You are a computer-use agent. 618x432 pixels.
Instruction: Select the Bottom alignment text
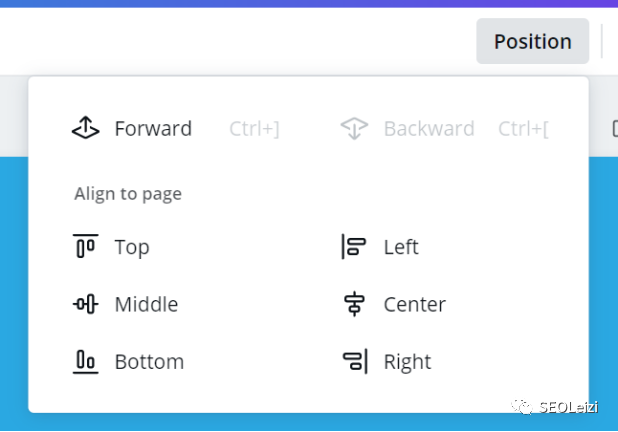point(149,362)
